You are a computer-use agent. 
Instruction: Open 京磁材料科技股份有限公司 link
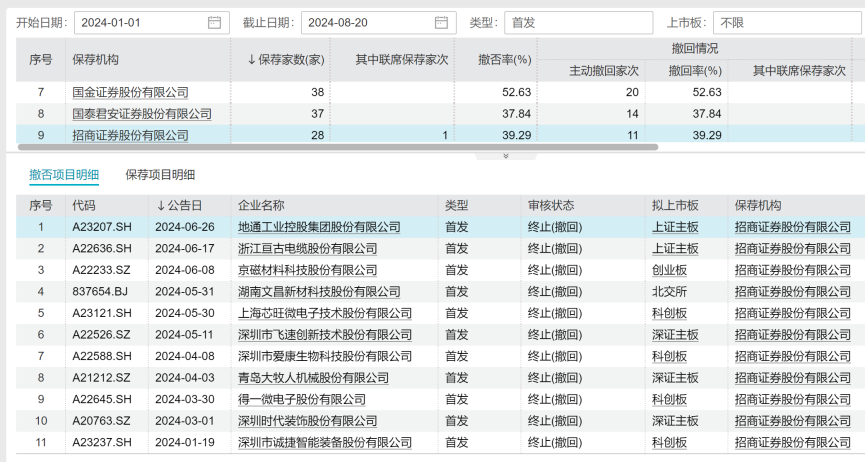click(307, 270)
